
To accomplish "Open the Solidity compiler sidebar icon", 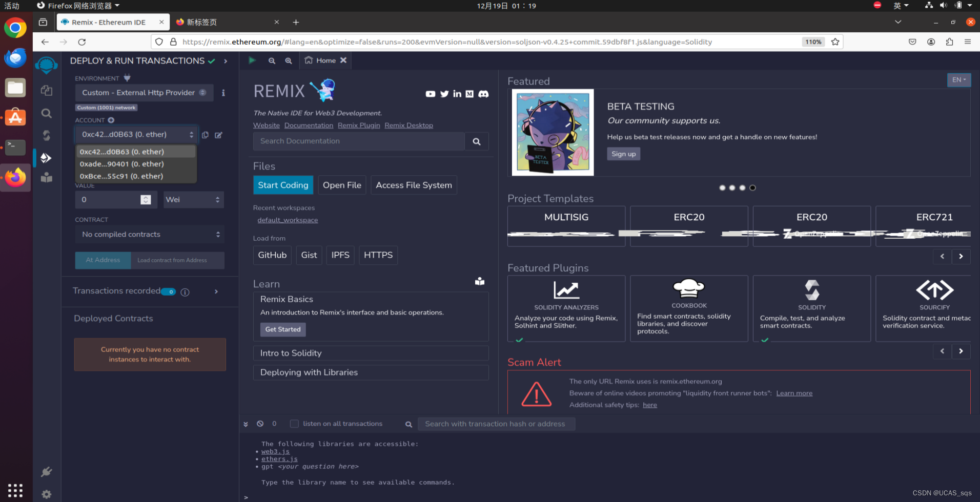I will tap(47, 135).
